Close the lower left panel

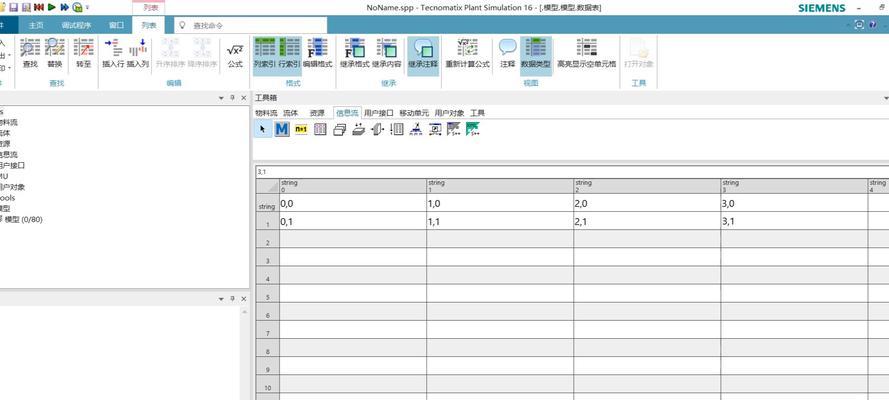[244, 299]
